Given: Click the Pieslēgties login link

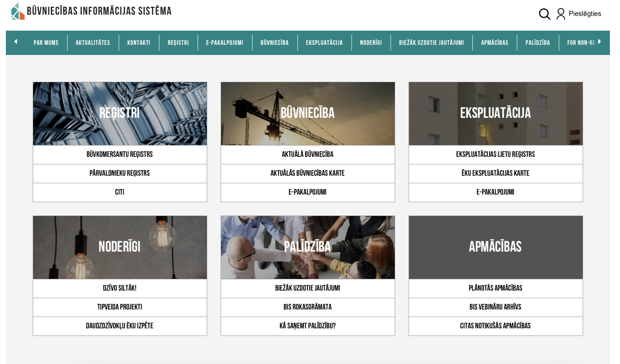Looking at the screenshot, I should [x=585, y=14].
